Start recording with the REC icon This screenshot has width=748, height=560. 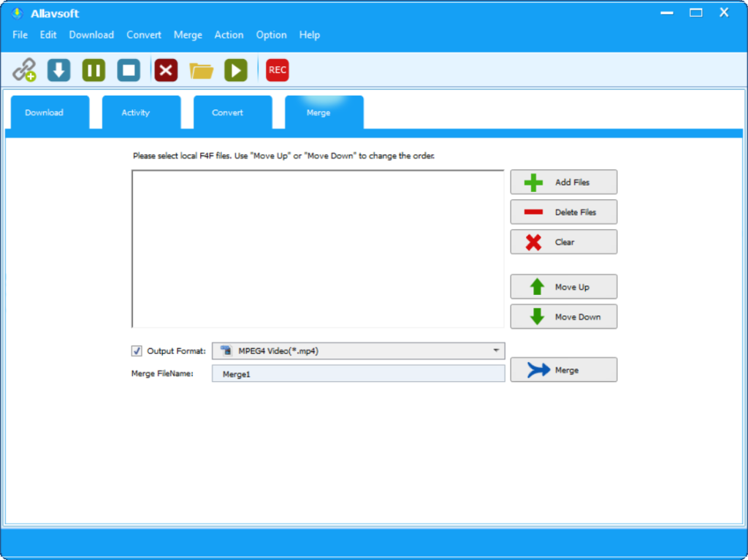[277, 69]
